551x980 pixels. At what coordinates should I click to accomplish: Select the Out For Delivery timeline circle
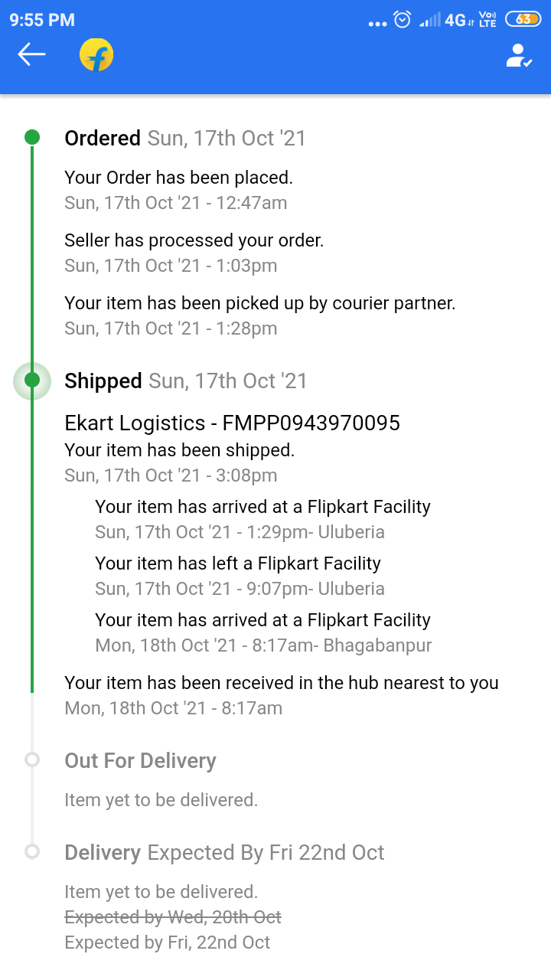click(32, 759)
